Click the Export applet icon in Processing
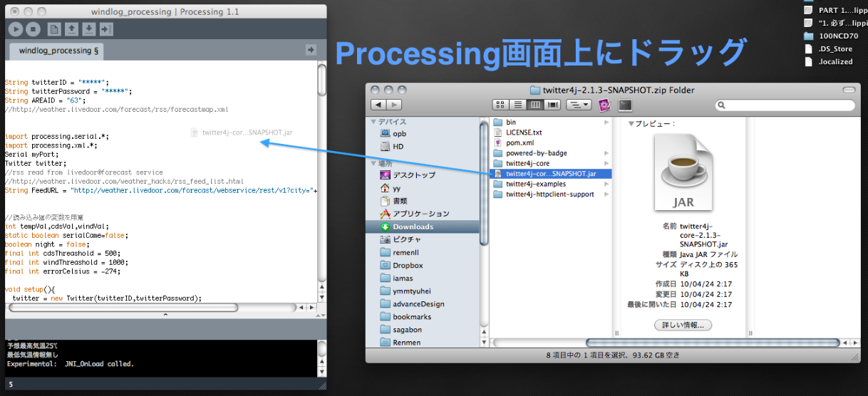The height and width of the screenshot is (396, 868). [x=106, y=29]
